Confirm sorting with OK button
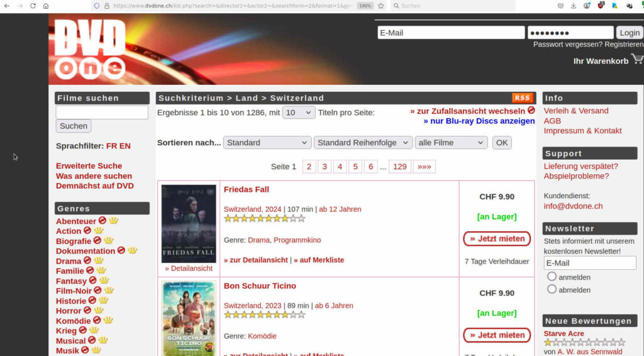This screenshot has height=356, width=644. point(502,143)
